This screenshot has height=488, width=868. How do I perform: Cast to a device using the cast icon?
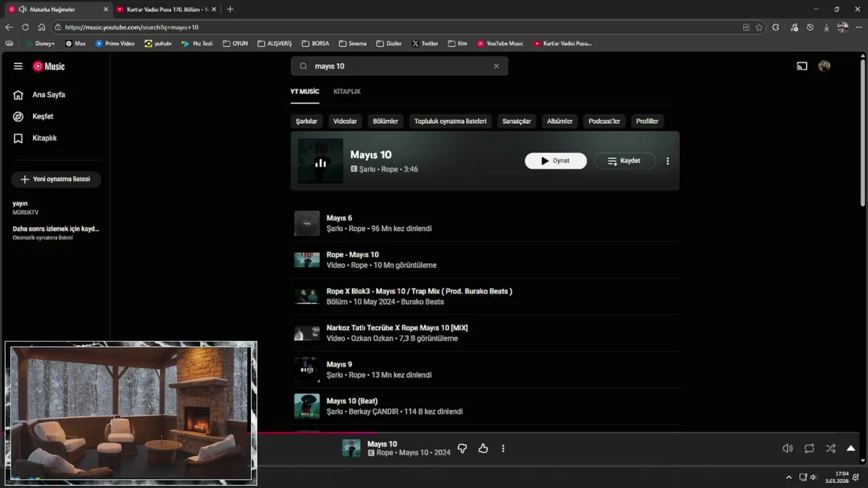[x=802, y=66]
